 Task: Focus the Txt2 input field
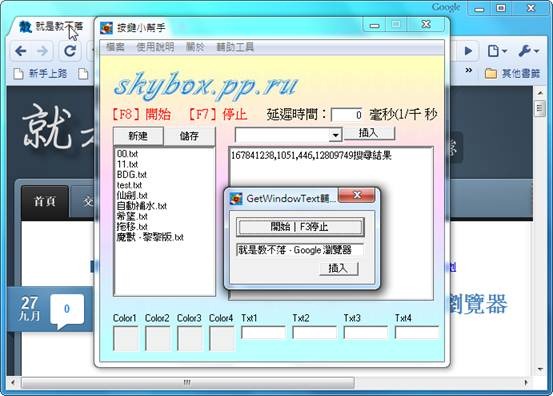[x=315, y=333]
